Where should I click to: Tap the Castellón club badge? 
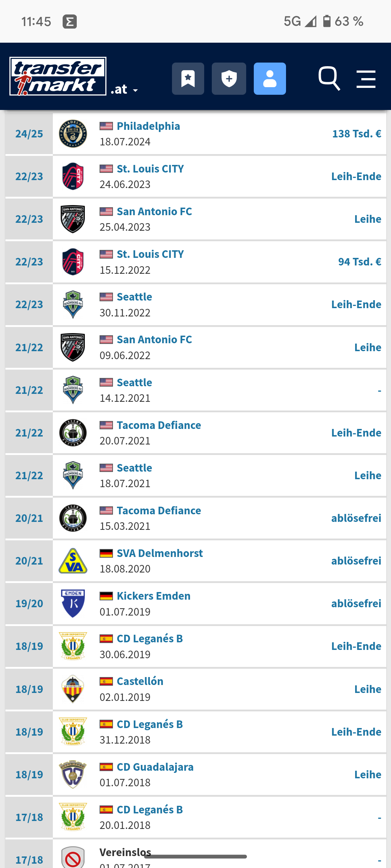point(73,689)
